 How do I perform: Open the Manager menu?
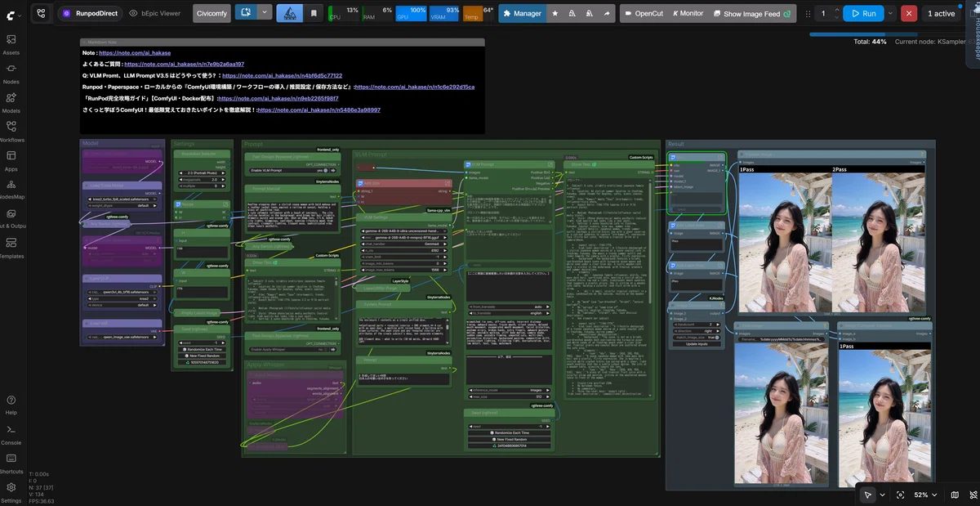[521, 13]
